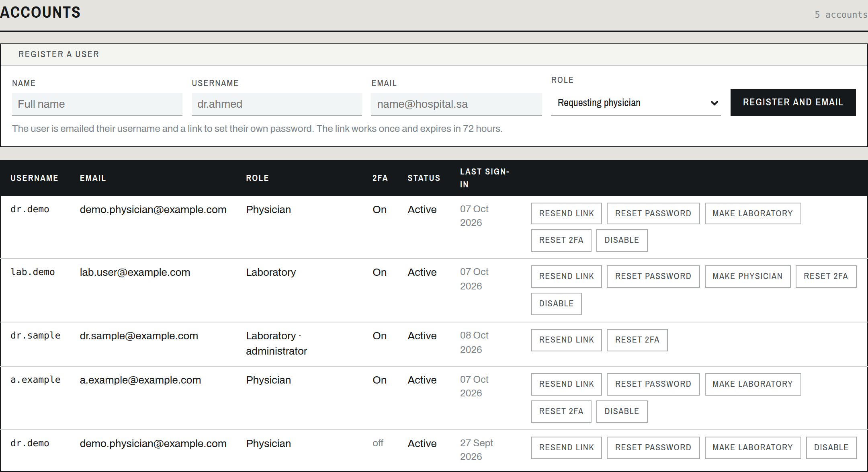The width and height of the screenshot is (868, 472).
Task: Make laboratory for dr.demo signed in 27 Sept
Action: click(753, 447)
